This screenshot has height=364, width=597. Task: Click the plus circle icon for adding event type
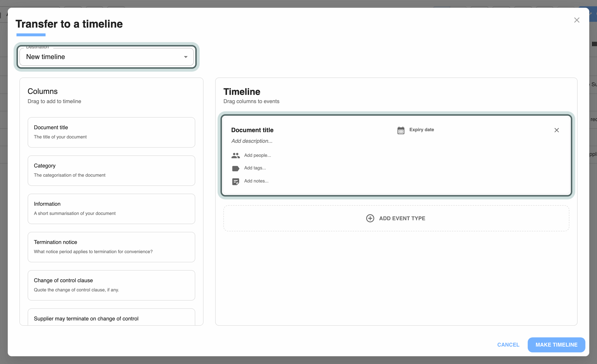click(370, 218)
